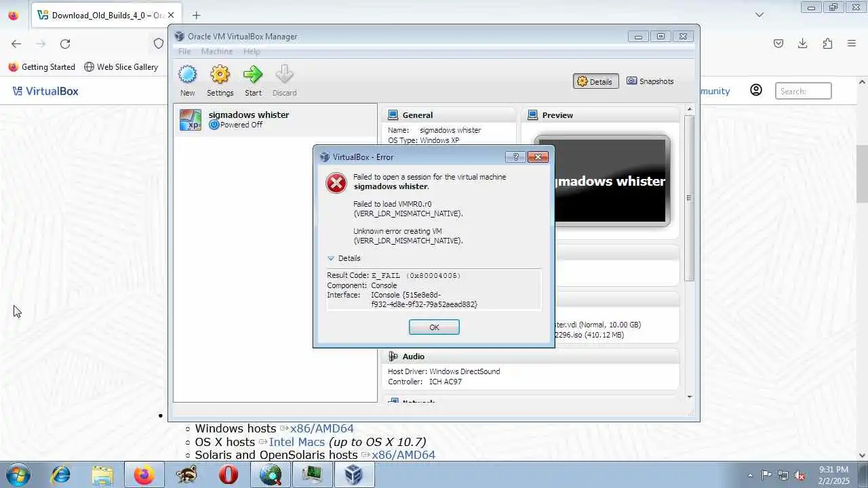Click the help question mark in error dialog
This screenshot has width=868, height=488.
(515, 157)
